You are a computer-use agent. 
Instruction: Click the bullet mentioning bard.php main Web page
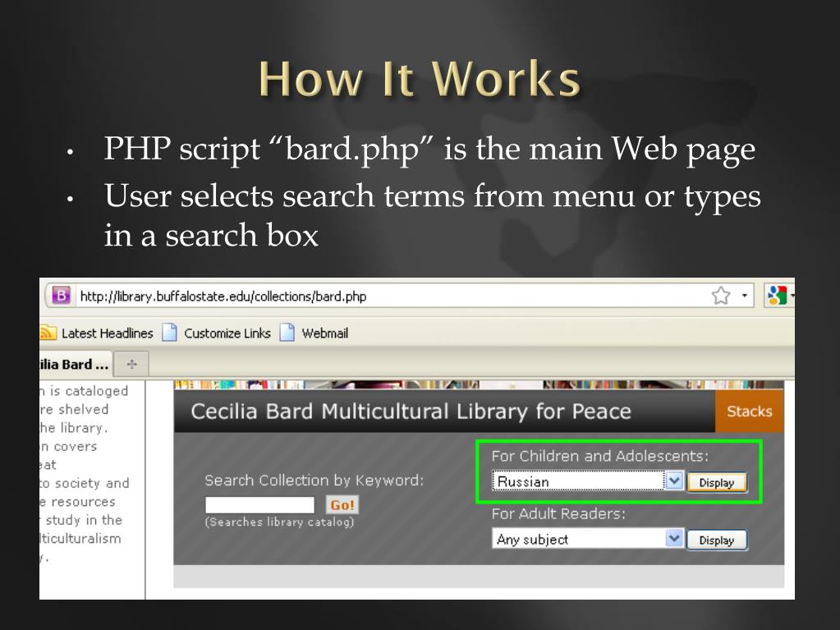[x=429, y=149]
